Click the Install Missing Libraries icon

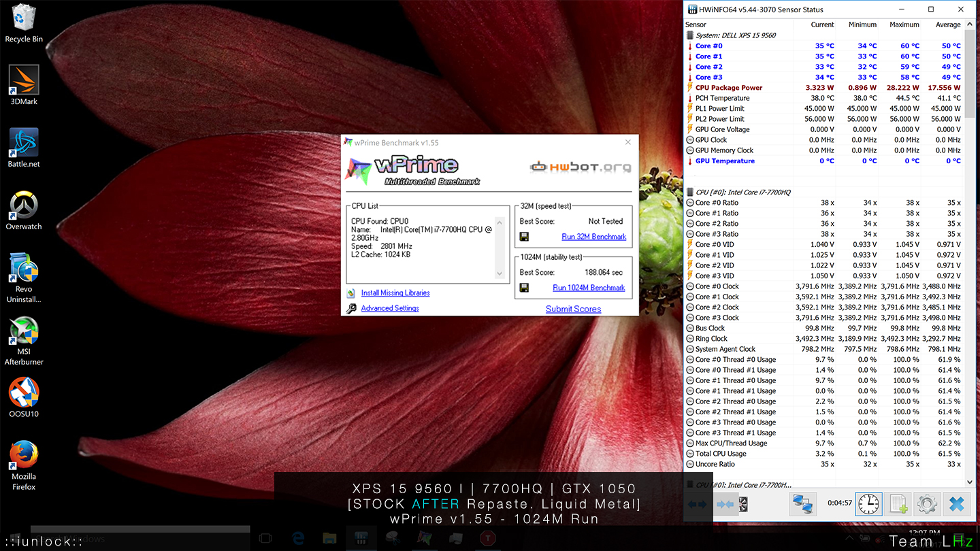click(x=351, y=293)
